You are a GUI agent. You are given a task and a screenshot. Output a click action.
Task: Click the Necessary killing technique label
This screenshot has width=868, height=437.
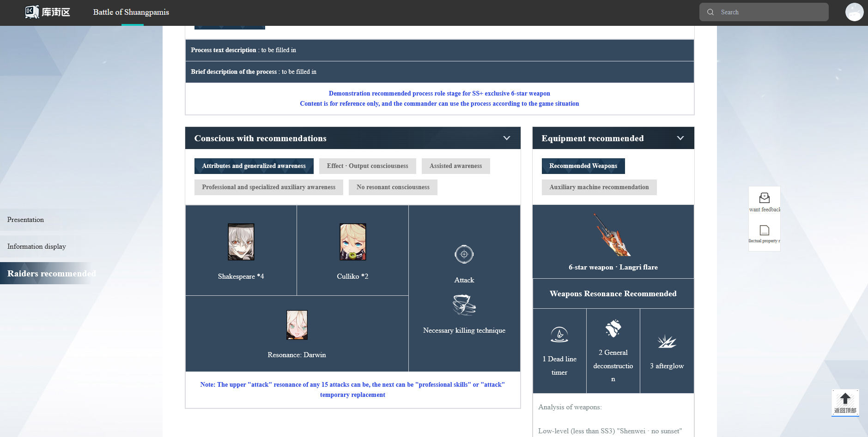click(464, 330)
